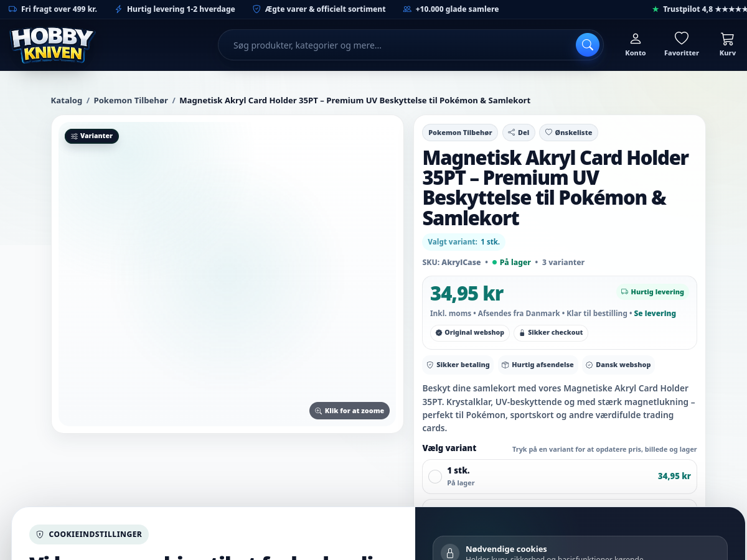
Task: Click the Varianter badge on image
Action: point(92,136)
